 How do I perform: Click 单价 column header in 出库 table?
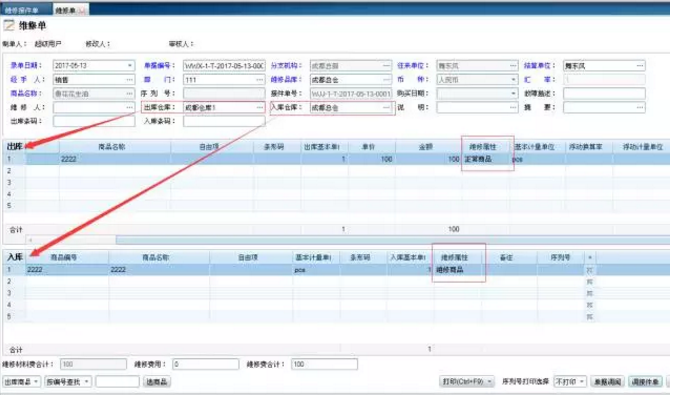(x=368, y=147)
